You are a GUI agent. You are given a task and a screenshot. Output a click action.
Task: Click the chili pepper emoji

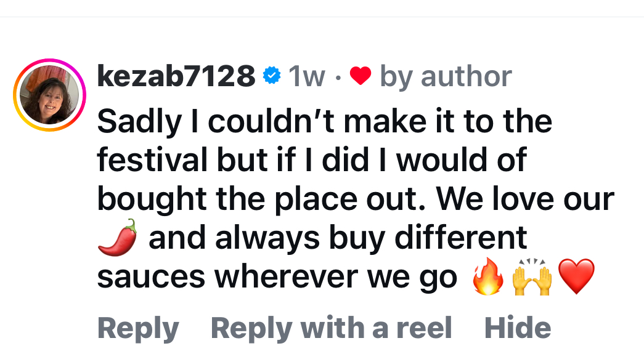[x=117, y=238]
